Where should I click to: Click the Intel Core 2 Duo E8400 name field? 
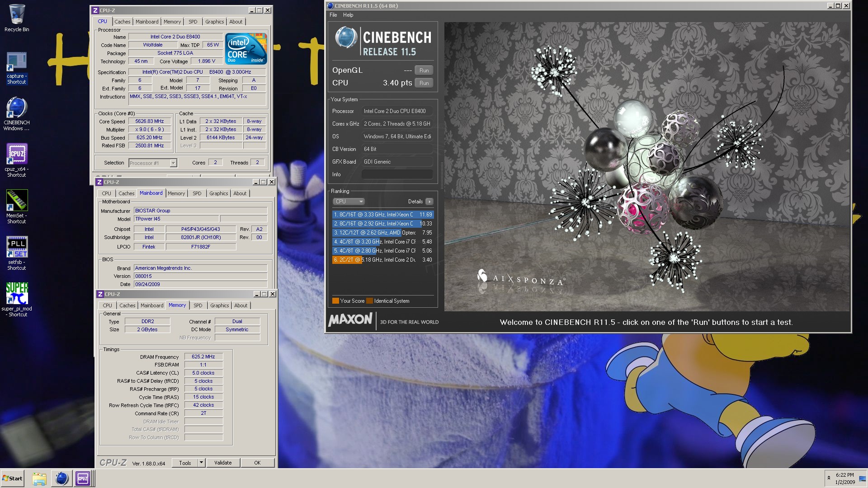click(x=175, y=37)
